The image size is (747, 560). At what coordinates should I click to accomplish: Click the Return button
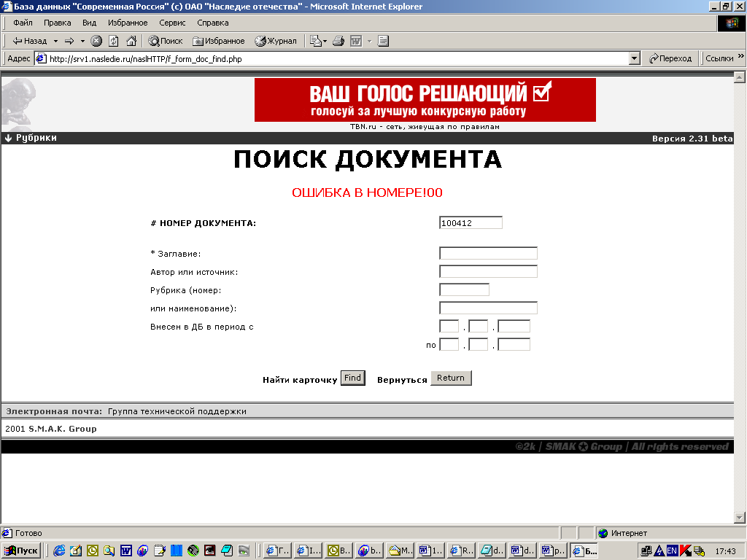451,378
